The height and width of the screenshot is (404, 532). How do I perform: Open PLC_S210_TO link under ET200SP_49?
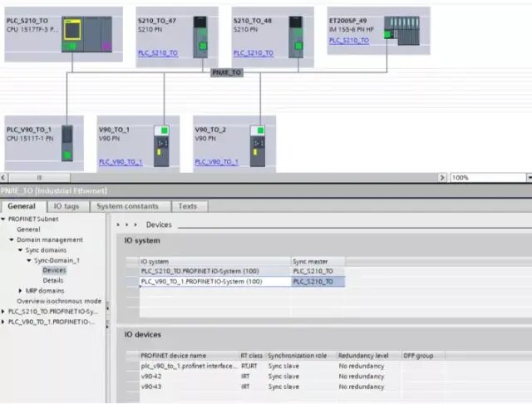(x=349, y=41)
